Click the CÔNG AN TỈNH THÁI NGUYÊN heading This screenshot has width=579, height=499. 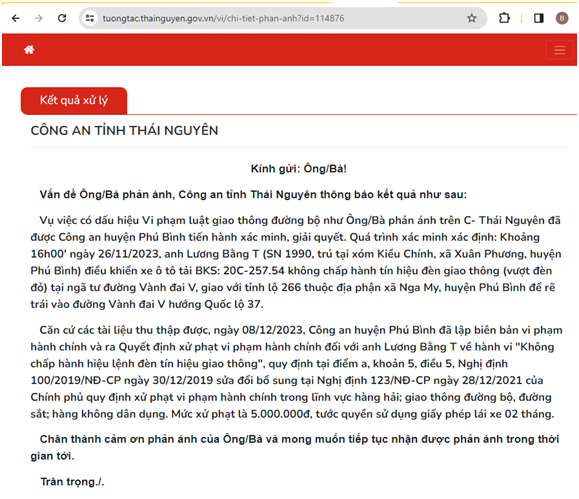point(124,131)
